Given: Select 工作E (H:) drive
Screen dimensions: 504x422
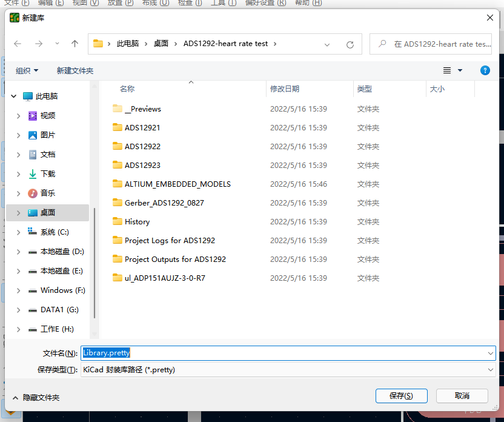Looking at the screenshot, I should tap(57, 329).
